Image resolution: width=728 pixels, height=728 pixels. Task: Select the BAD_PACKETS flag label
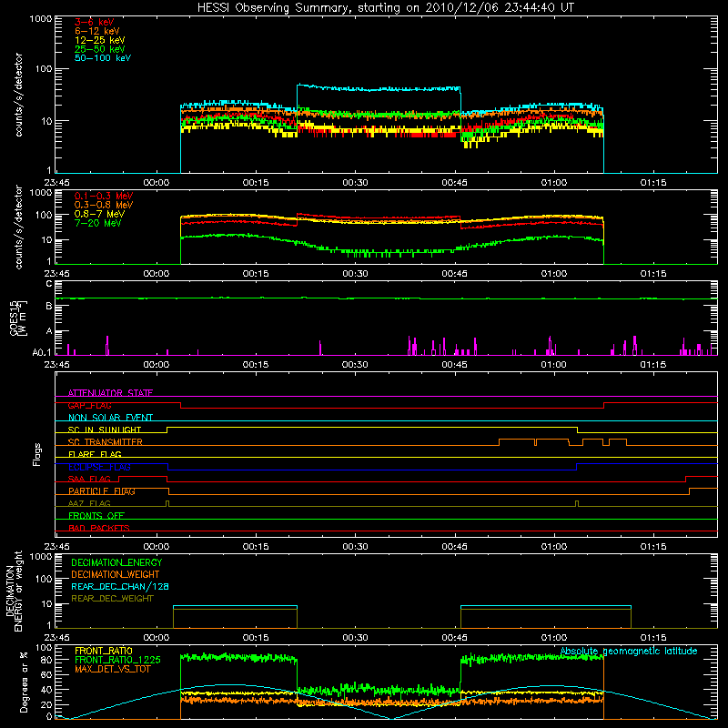[99, 528]
